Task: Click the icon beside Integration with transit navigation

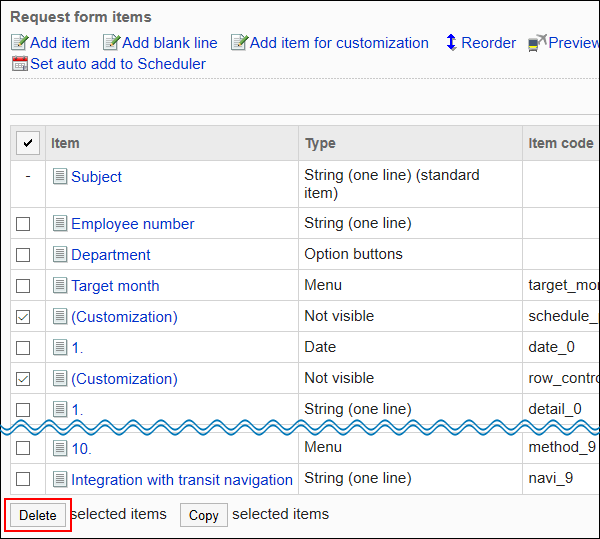Action: tap(60, 479)
